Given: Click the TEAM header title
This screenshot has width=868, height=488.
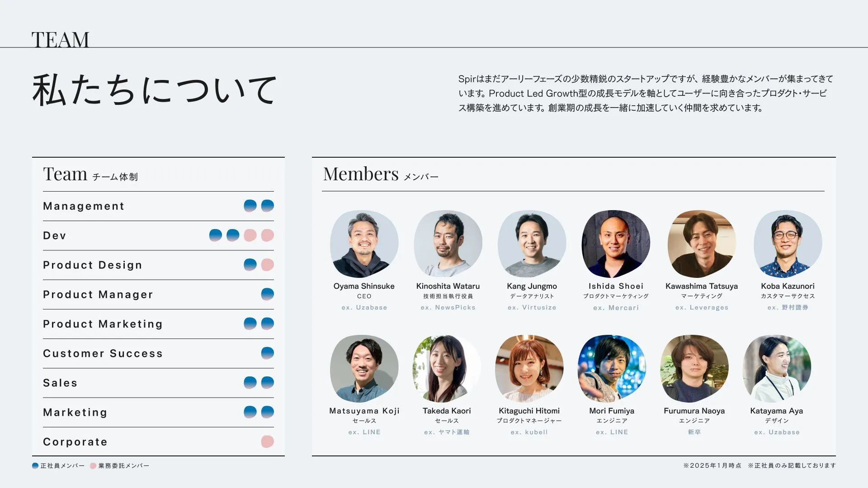Looking at the screenshot, I should click(x=60, y=39).
